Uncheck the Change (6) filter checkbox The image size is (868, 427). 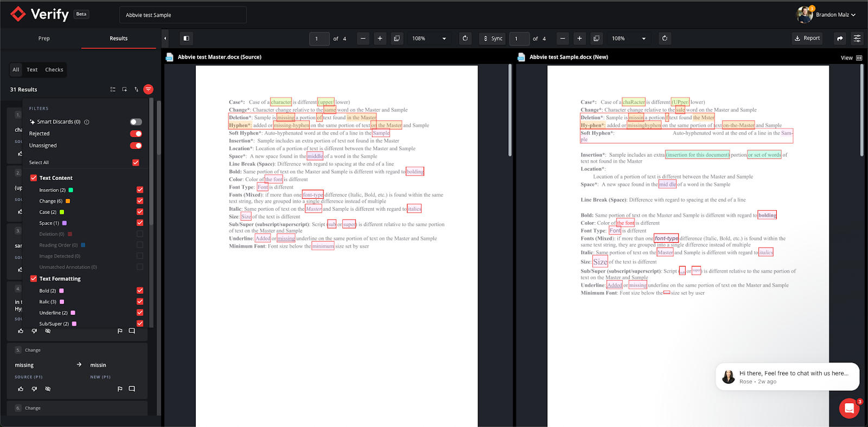140,201
